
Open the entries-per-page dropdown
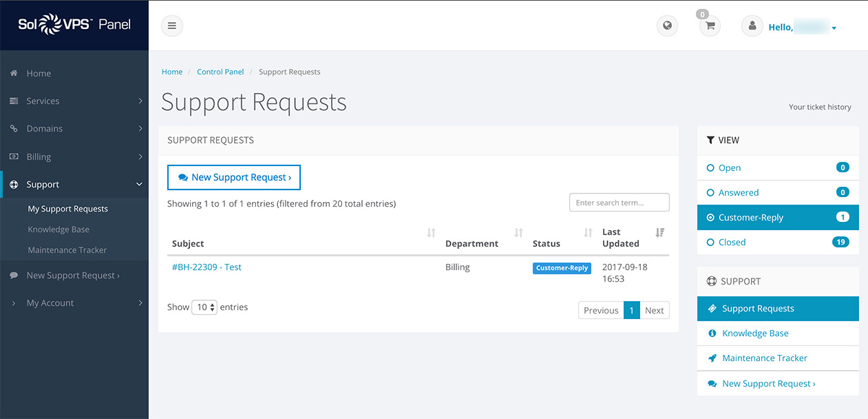(204, 307)
